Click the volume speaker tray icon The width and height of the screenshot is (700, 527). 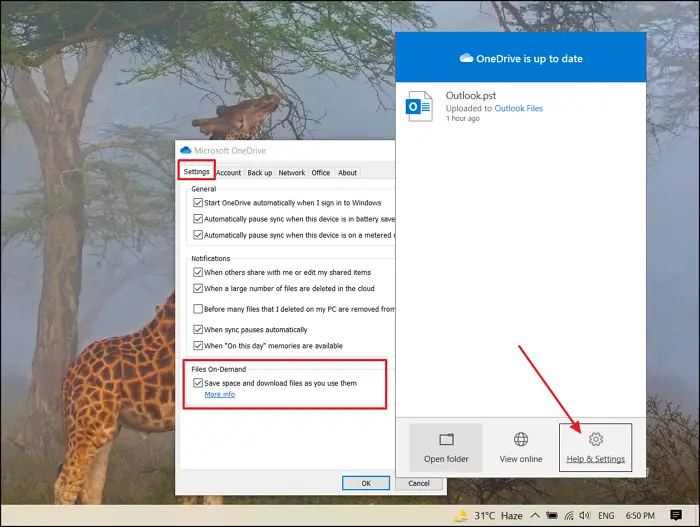click(584, 516)
